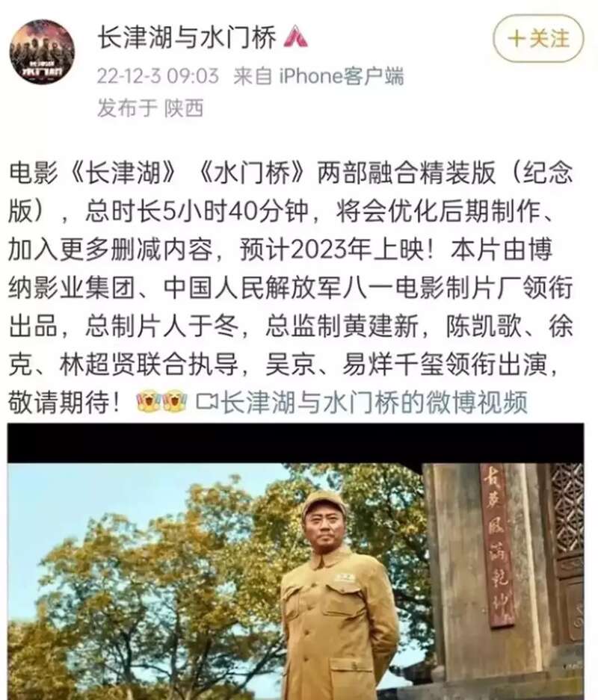Click the red calligraphy plaque in video
This screenshot has width=598, height=700.
click(498, 545)
